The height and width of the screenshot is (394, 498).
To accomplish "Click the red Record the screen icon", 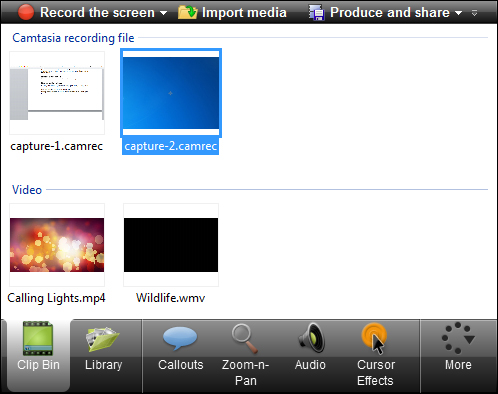I will [26, 12].
